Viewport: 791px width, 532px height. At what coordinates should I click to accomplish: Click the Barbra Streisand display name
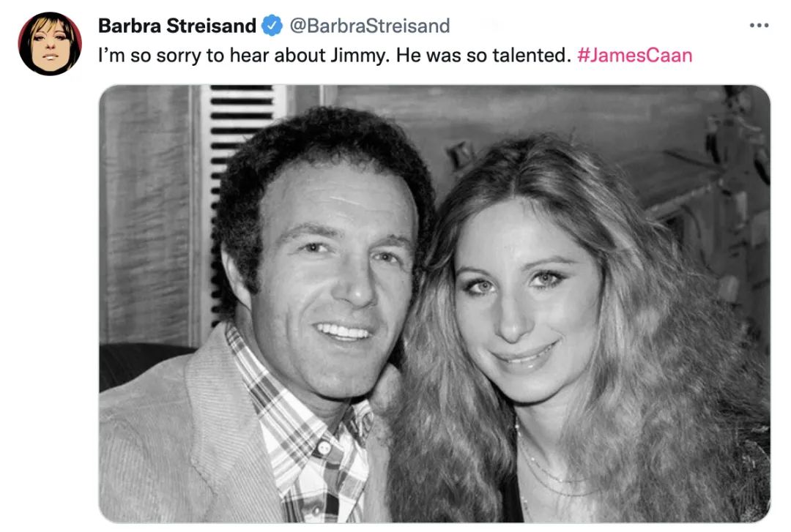pos(177,26)
